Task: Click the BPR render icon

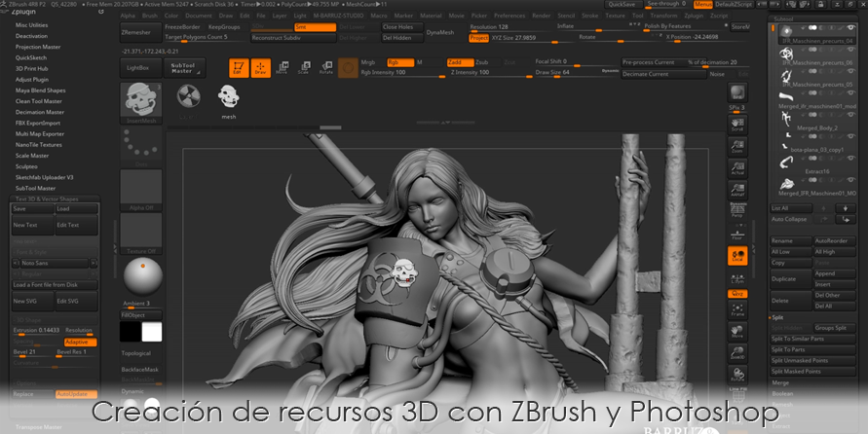Action: 737,92
